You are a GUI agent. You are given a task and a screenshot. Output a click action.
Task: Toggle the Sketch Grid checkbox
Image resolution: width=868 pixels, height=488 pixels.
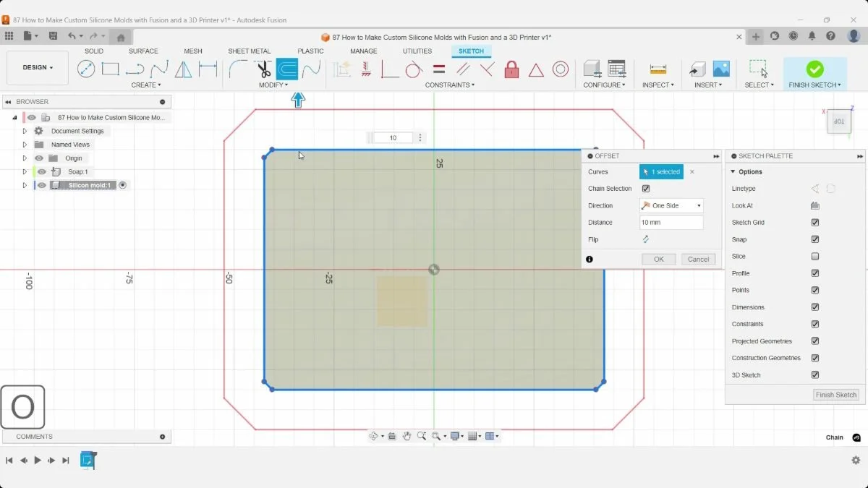815,223
